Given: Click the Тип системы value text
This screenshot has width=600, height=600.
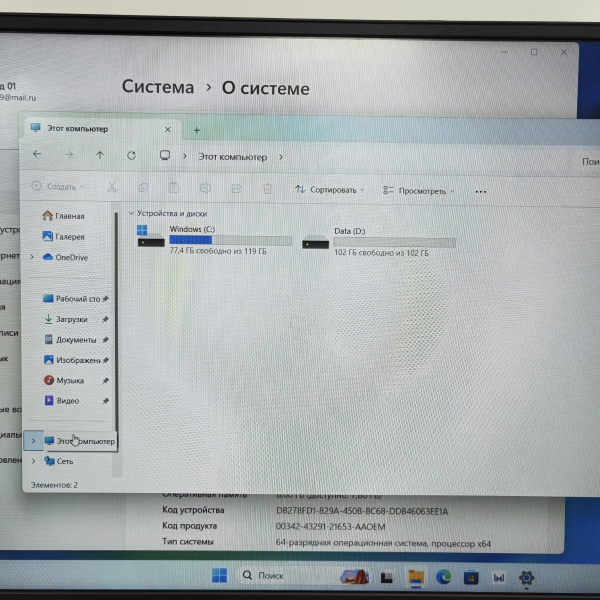Looking at the screenshot, I should click(383, 543).
